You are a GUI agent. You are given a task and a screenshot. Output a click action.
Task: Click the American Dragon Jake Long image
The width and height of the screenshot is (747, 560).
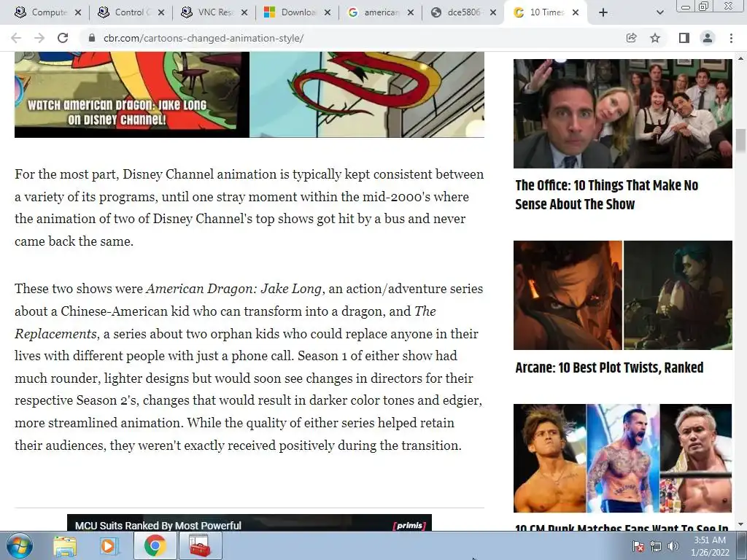point(249,94)
